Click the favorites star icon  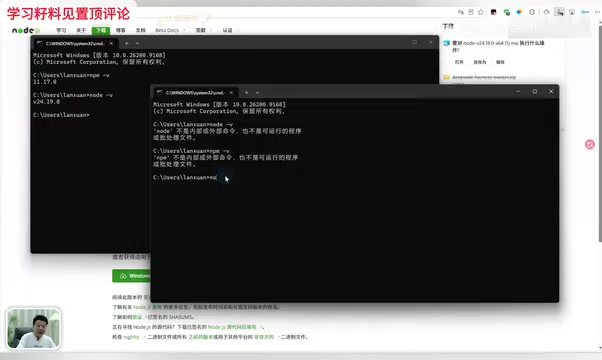(481, 12)
